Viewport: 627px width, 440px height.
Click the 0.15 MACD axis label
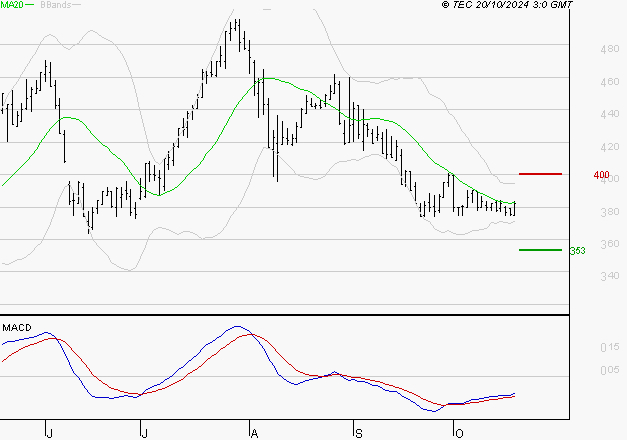(x=609, y=347)
